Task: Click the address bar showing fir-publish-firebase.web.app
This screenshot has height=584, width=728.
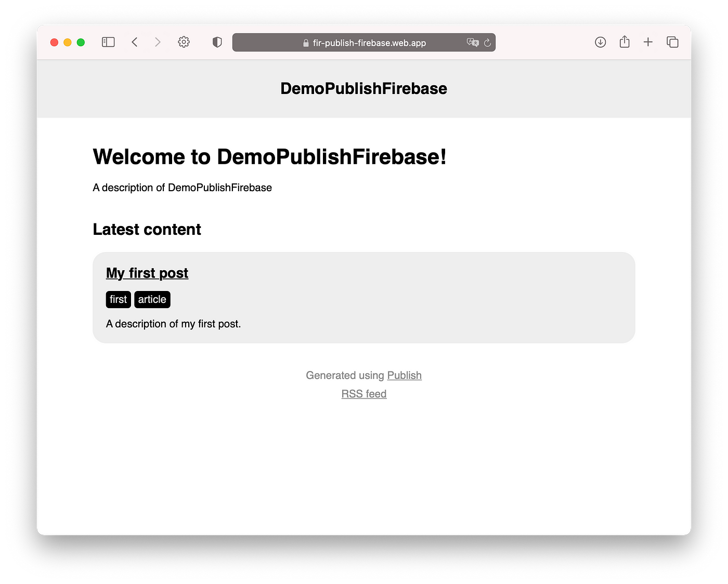Action: pyautogui.click(x=364, y=43)
